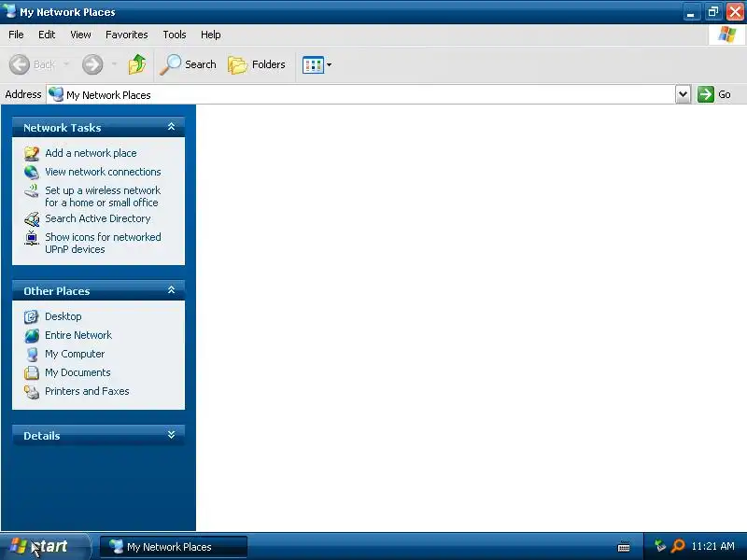Click the UPnP devices icon
This screenshot has width=747, height=560.
32,238
